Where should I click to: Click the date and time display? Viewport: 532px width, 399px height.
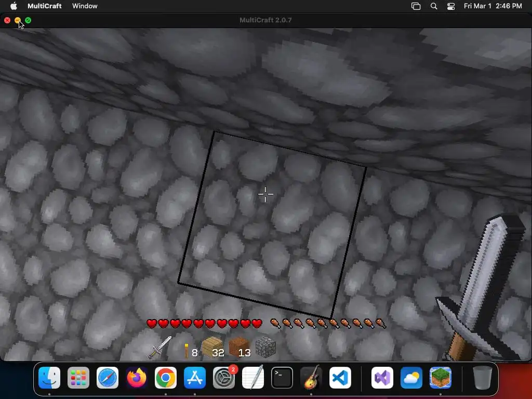click(x=493, y=6)
